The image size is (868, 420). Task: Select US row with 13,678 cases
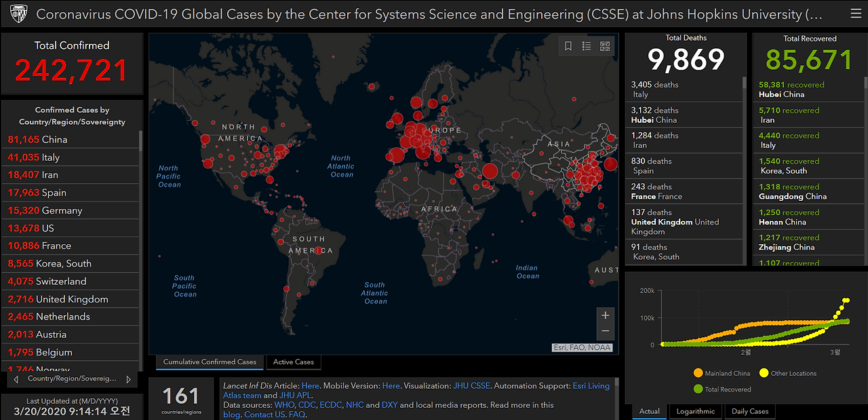[x=71, y=228]
